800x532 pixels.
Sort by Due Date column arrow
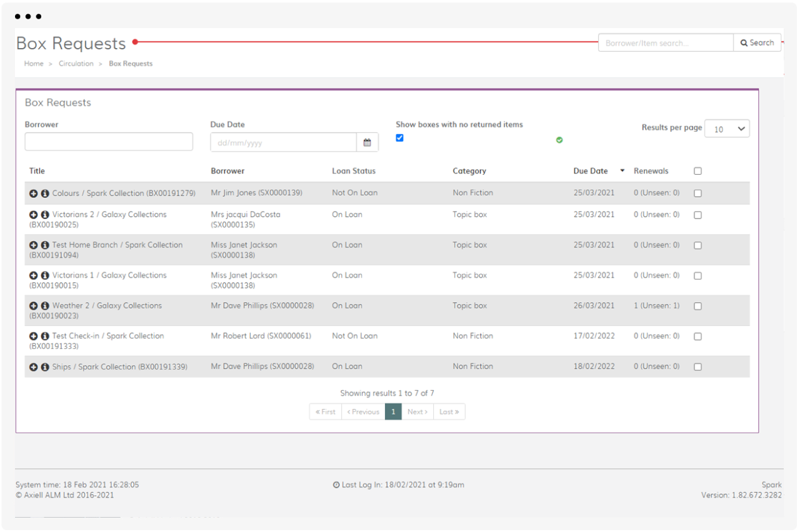click(622, 171)
